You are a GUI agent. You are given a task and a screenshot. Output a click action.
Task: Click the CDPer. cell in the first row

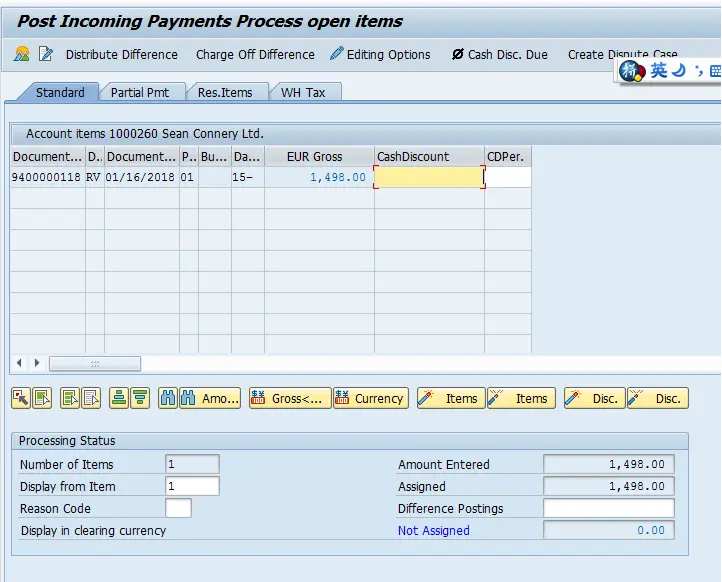click(x=508, y=177)
